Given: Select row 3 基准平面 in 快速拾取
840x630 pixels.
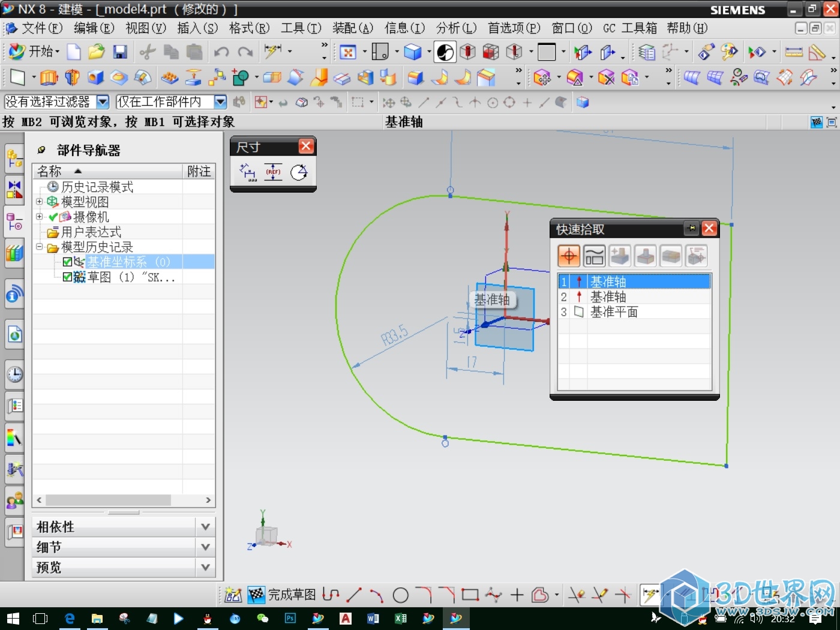Looking at the screenshot, I should coord(635,312).
